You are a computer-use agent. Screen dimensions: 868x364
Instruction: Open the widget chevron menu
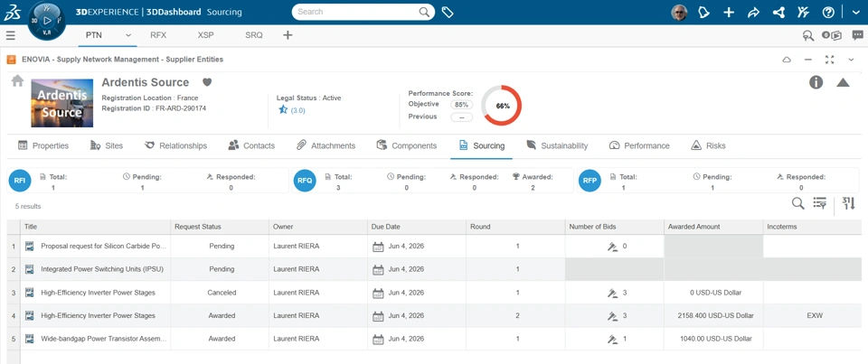tap(852, 60)
